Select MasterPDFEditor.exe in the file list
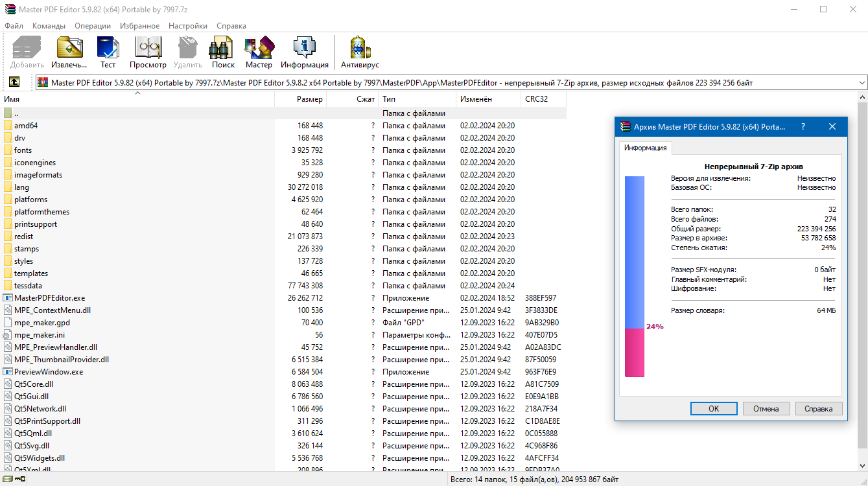Image resolution: width=868 pixels, height=486 pixels. click(x=49, y=298)
